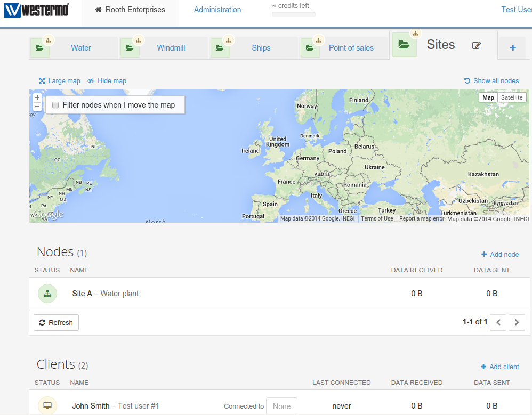Click the Add node link
532x415 pixels.
[x=500, y=255]
